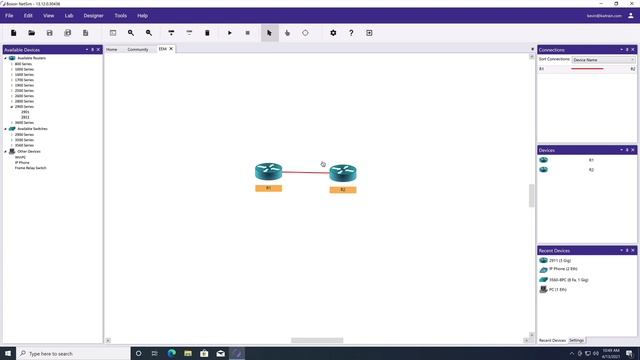The image size is (640, 360).
Task: Open the Lab menu
Action: 69,16
